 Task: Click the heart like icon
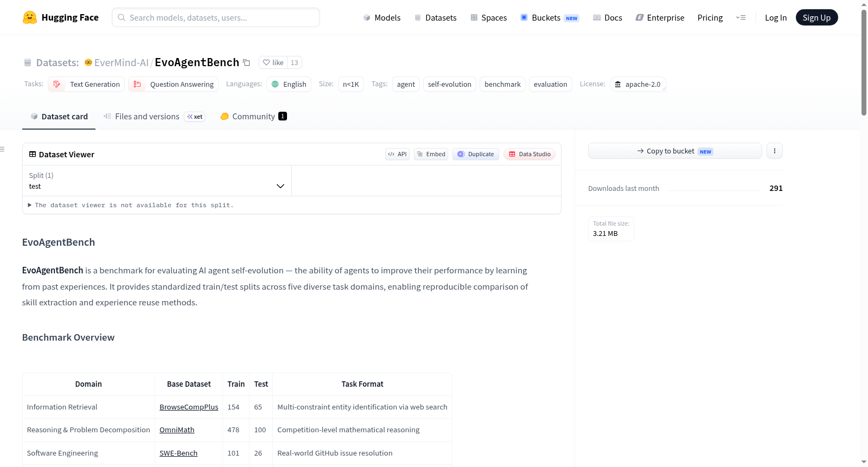266,62
